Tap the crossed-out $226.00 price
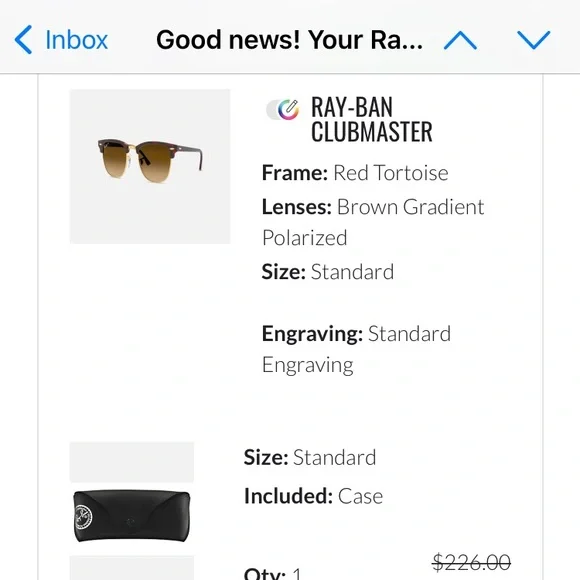This screenshot has height=580, width=580. pos(471,562)
